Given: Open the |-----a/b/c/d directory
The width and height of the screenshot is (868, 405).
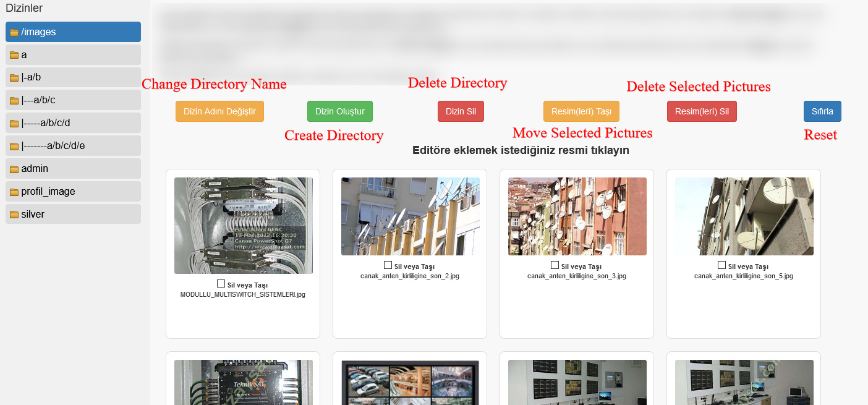Looking at the screenshot, I should coord(73,123).
